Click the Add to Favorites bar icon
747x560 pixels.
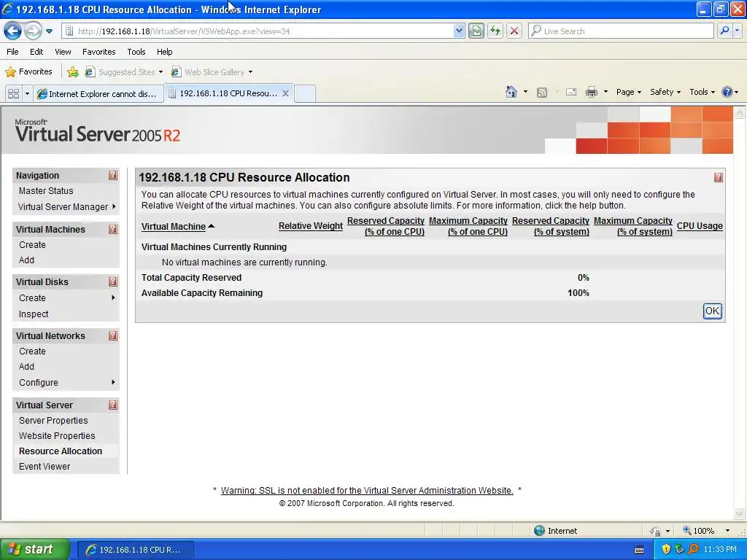click(x=73, y=72)
